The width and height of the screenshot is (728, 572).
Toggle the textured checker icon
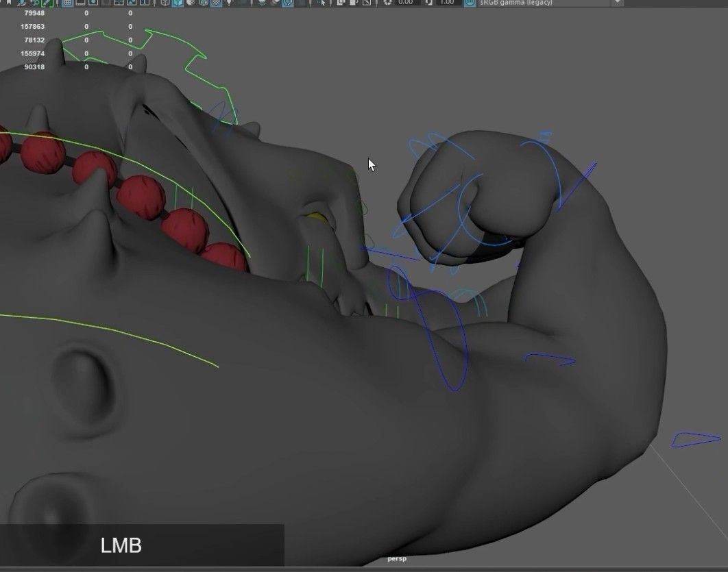coord(216,3)
